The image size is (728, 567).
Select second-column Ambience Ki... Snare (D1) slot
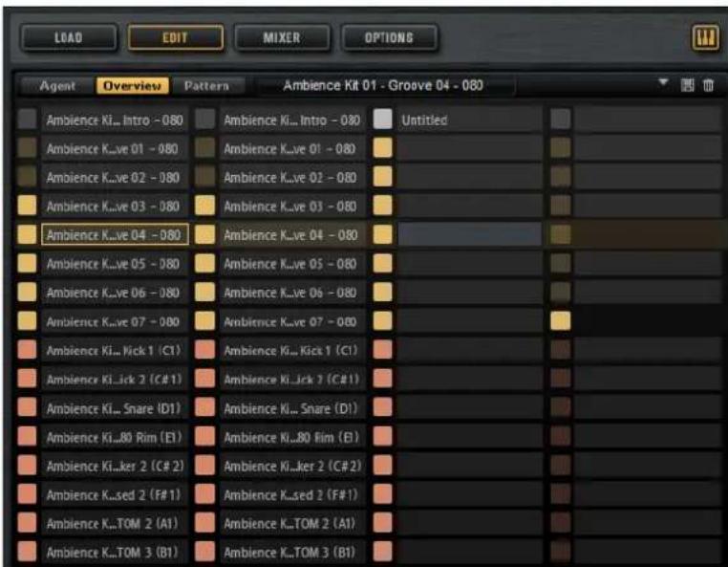pyautogui.click(x=292, y=408)
